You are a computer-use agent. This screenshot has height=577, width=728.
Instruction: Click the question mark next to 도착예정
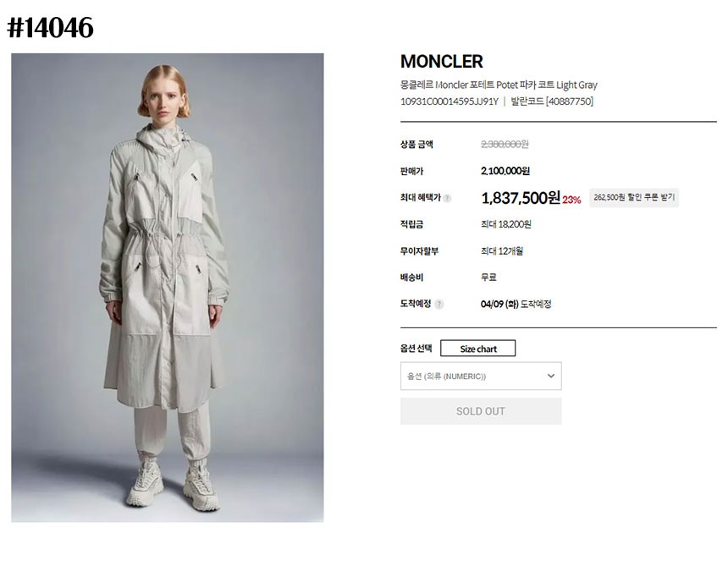click(439, 304)
